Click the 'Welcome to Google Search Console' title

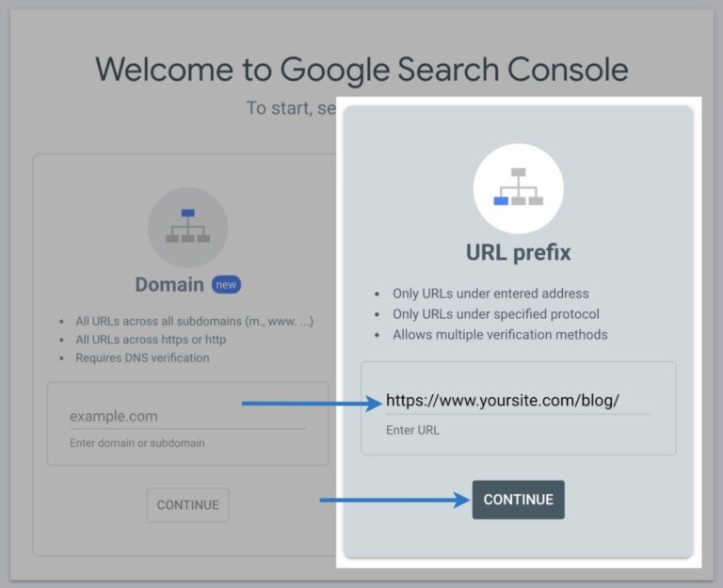361,69
